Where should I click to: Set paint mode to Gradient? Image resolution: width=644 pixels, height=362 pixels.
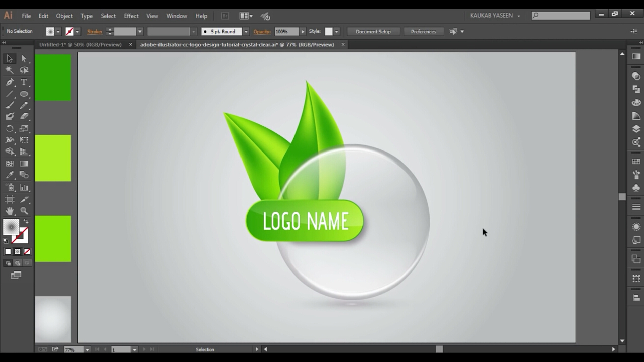tap(17, 252)
